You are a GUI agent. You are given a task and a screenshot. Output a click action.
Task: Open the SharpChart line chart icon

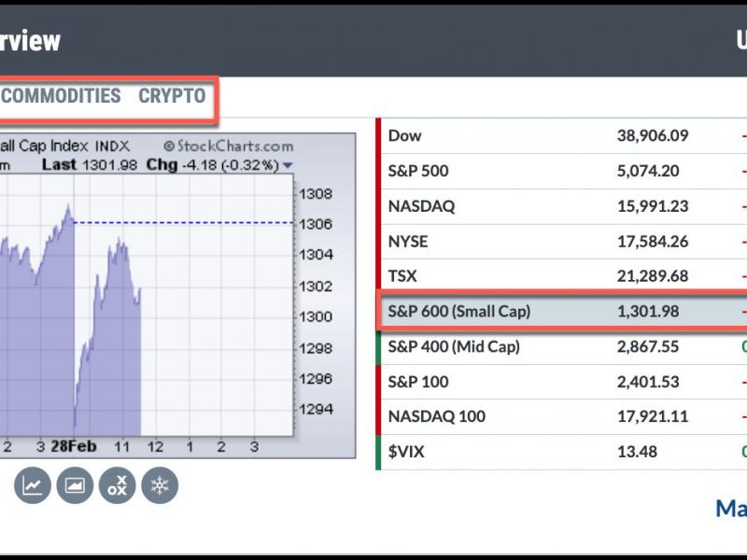[33, 485]
